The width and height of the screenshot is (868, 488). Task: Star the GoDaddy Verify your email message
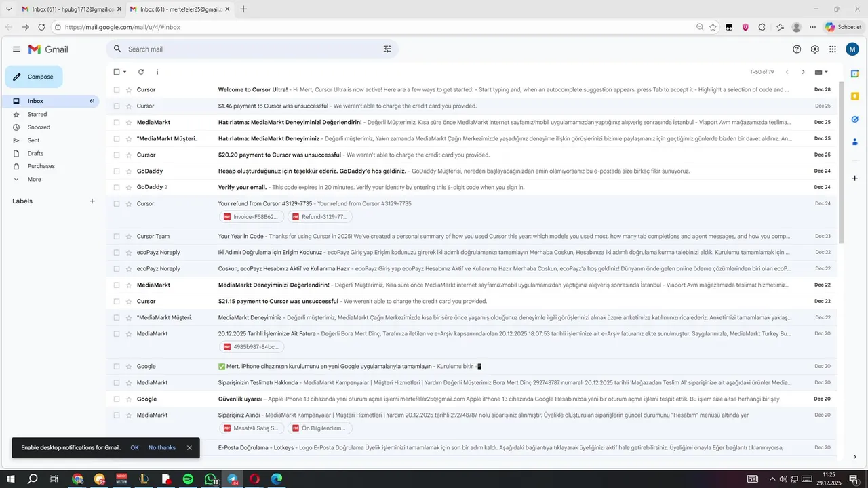tap(129, 187)
